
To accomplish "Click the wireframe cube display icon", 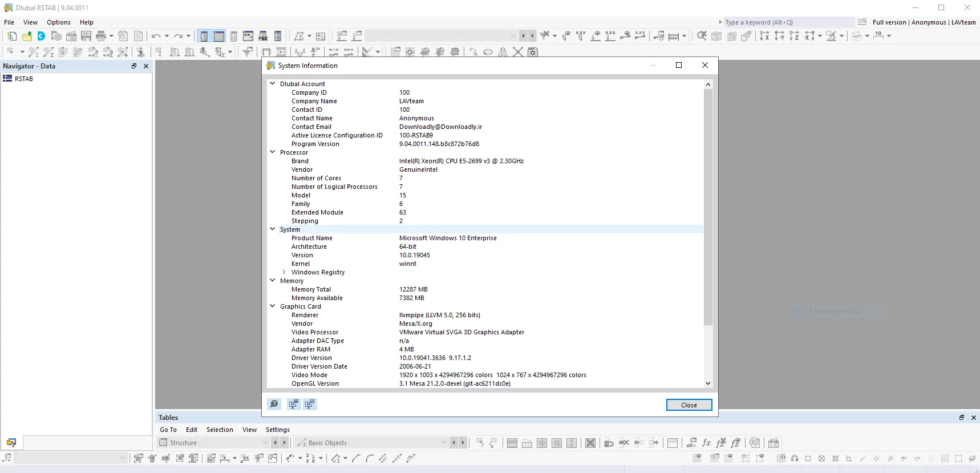I will 731,36.
